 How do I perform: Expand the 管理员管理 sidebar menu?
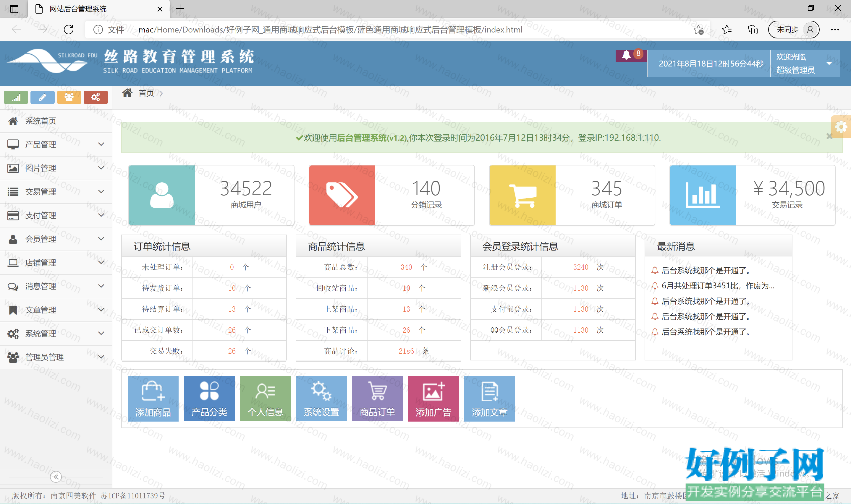click(x=56, y=357)
